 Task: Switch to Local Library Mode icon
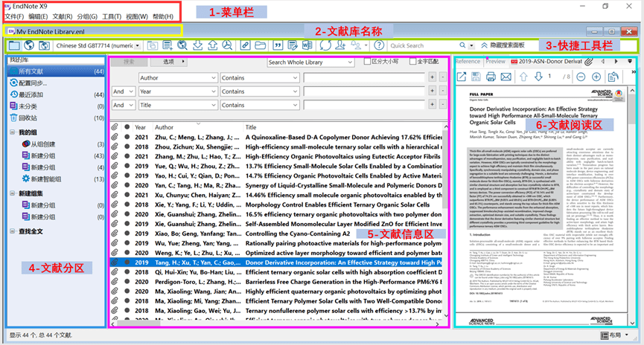click(14, 45)
